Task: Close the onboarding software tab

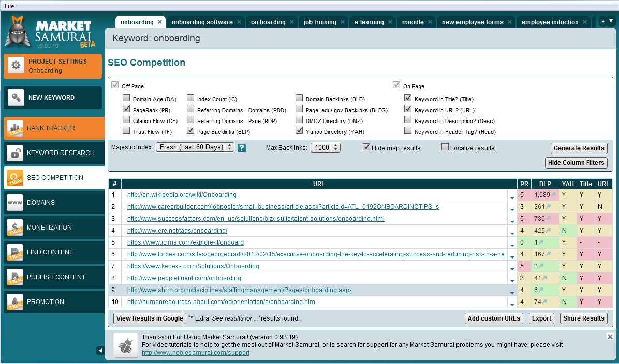Action: click(239, 22)
